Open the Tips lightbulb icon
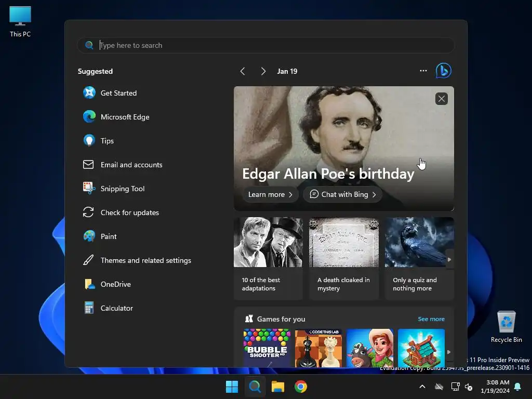The width and height of the screenshot is (532, 399). [89, 141]
